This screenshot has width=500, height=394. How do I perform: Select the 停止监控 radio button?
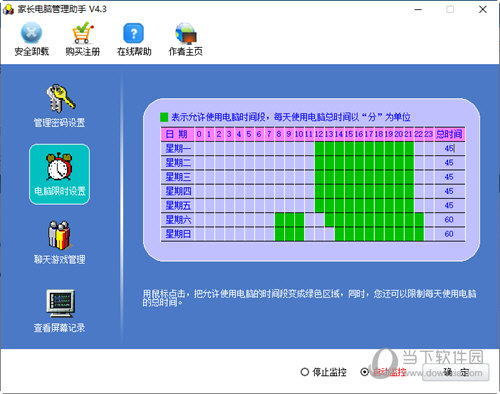coord(305,372)
